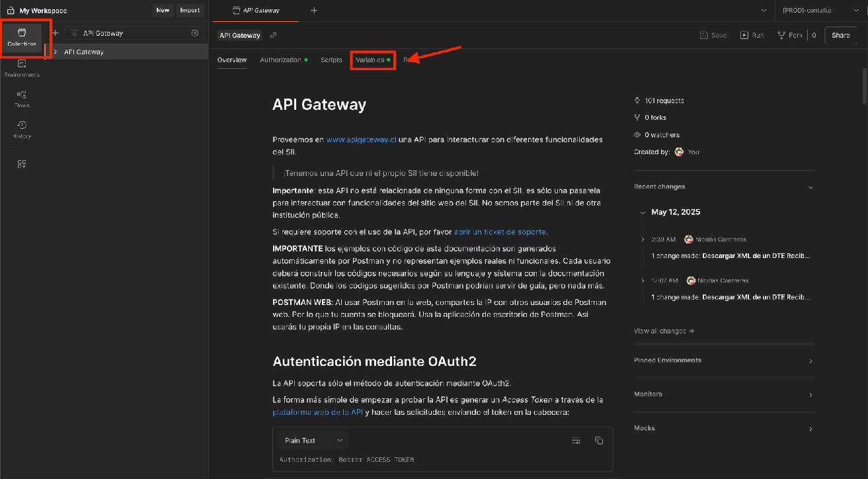868x479 pixels.
Task: Fork the collection
Action: coord(791,35)
